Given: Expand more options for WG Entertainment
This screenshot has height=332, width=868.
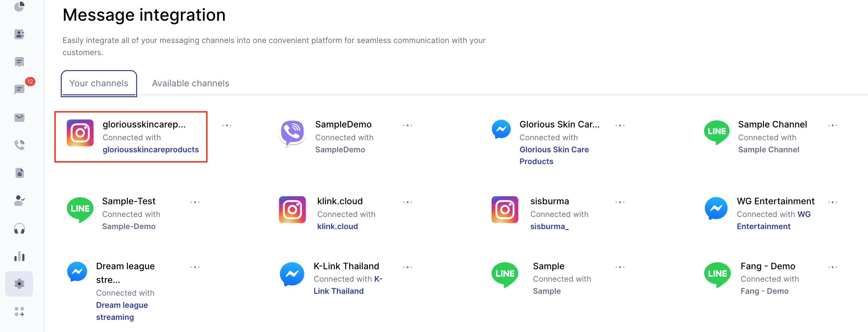Looking at the screenshot, I should (833, 202).
